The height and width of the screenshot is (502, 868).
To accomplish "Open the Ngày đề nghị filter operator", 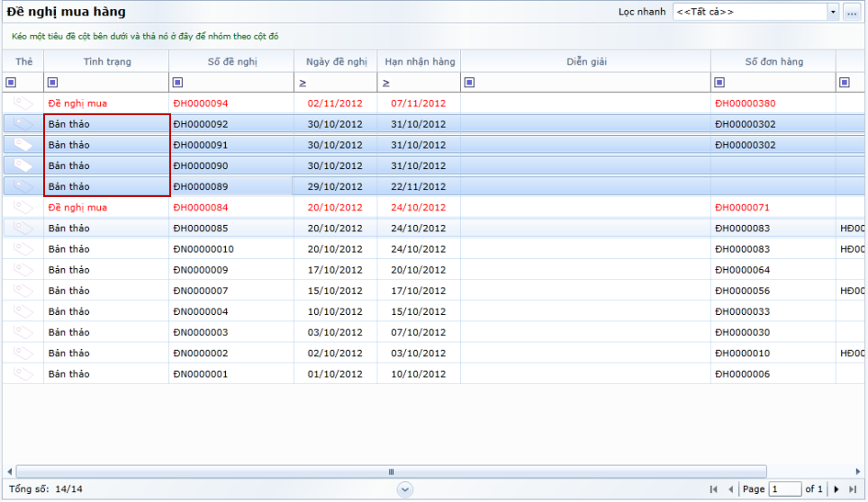I will (x=303, y=83).
